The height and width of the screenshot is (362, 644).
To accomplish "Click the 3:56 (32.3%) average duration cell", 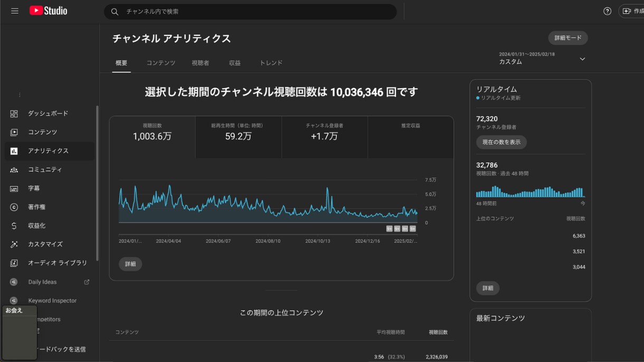I will 390,357.
